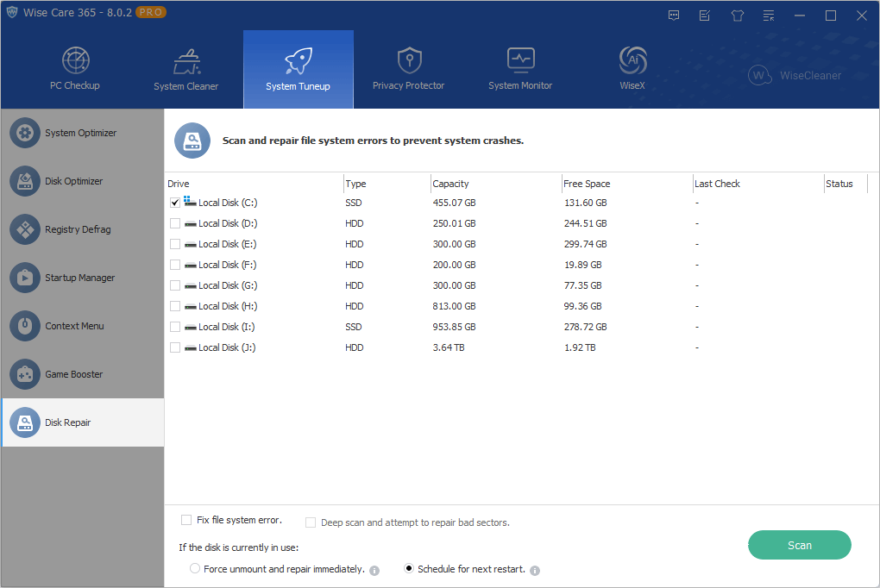Open the feedback chat icon in title bar

point(674,16)
